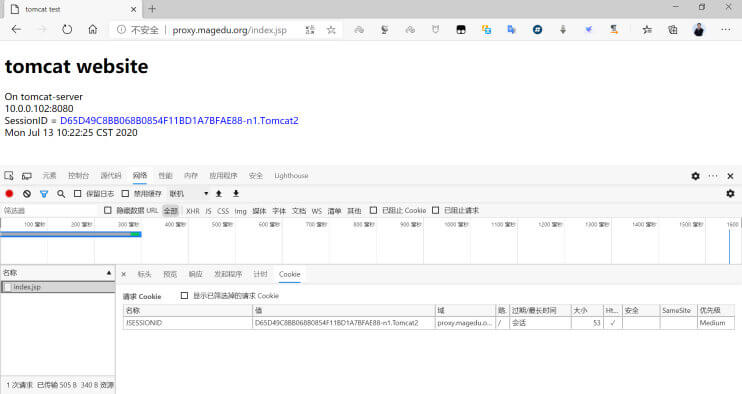This screenshot has width=742, height=394.
Task: Go back to the previous page
Action: click(17, 29)
